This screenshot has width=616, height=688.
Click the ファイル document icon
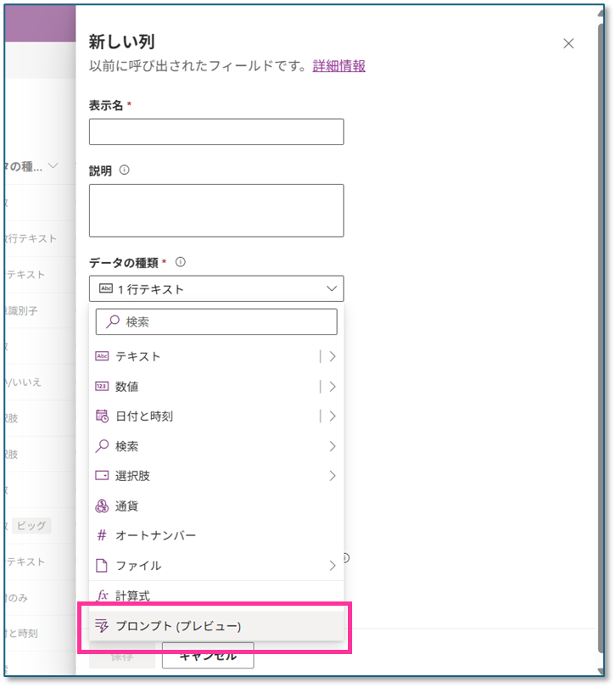click(x=102, y=565)
